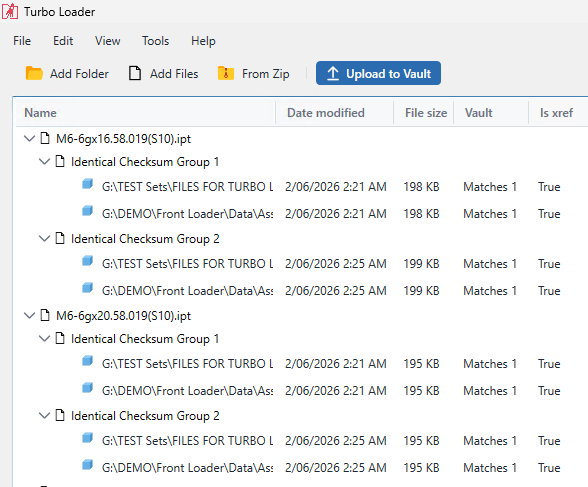Select the G:\TEST Sets path in 198 KB row
Screen dimensions: 588x487
click(x=188, y=186)
